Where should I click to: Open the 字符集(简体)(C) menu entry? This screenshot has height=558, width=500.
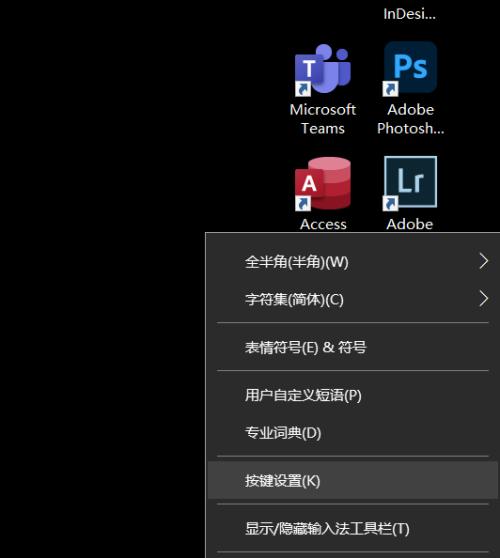(x=353, y=299)
